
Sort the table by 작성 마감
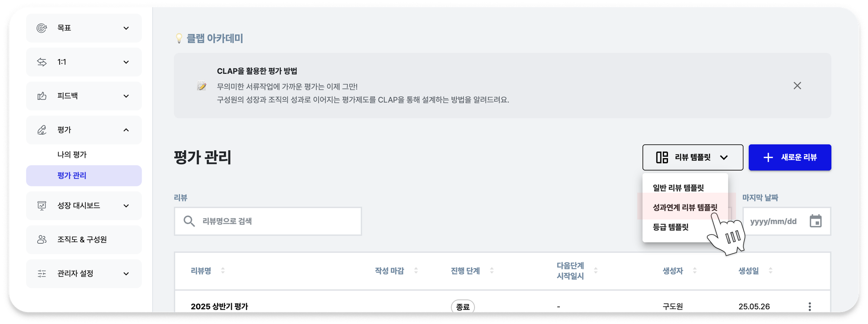(x=416, y=271)
